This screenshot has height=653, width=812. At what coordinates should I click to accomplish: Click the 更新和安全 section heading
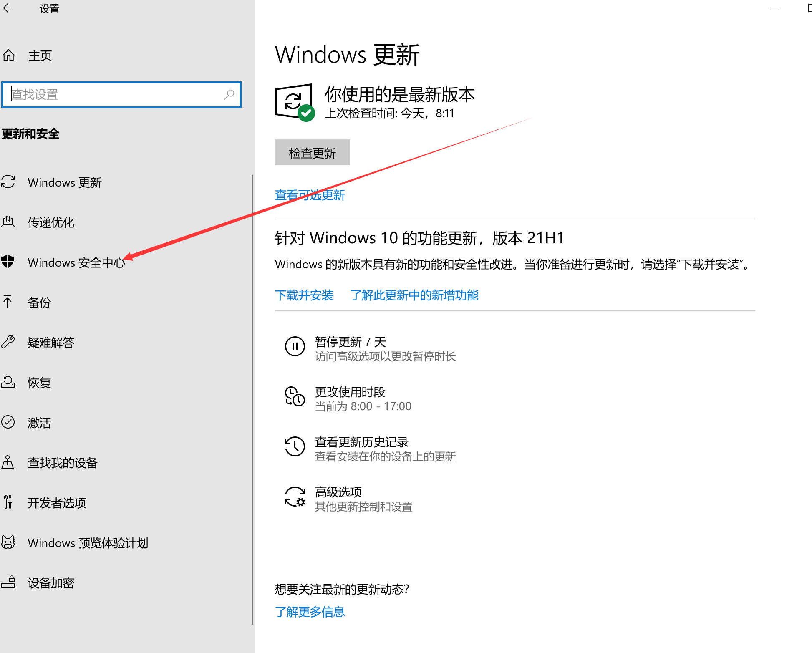pos(30,134)
